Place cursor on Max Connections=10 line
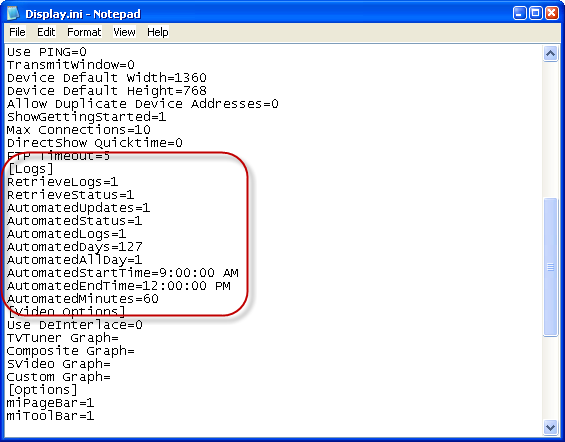Image resolution: width=565 pixels, height=442 pixels. (79, 130)
